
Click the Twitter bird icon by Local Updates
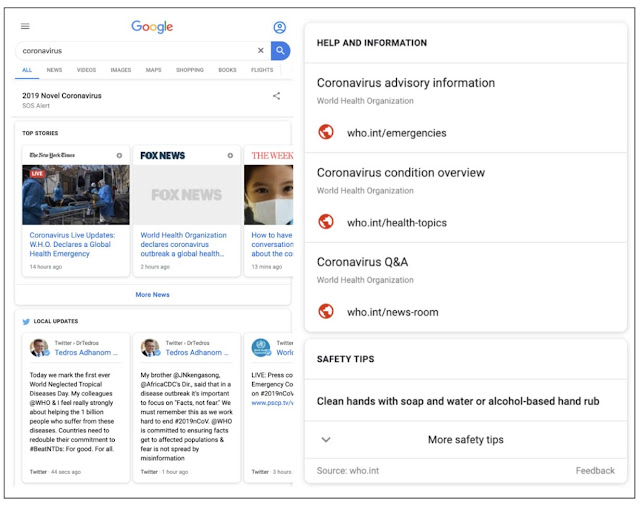[26, 322]
